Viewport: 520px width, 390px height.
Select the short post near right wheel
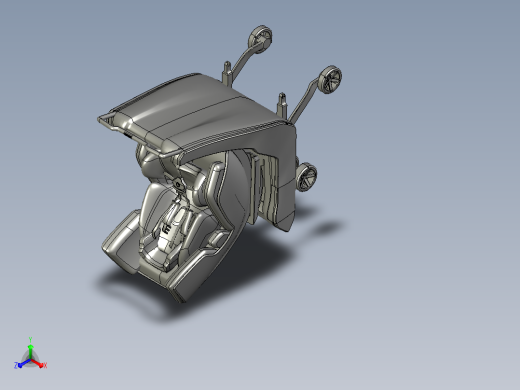282,103
